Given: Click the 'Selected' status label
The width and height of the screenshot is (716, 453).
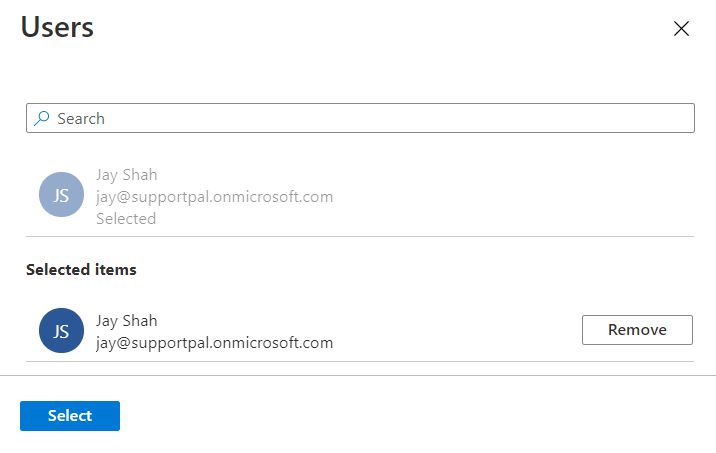Looking at the screenshot, I should pyautogui.click(x=126, y=218).
